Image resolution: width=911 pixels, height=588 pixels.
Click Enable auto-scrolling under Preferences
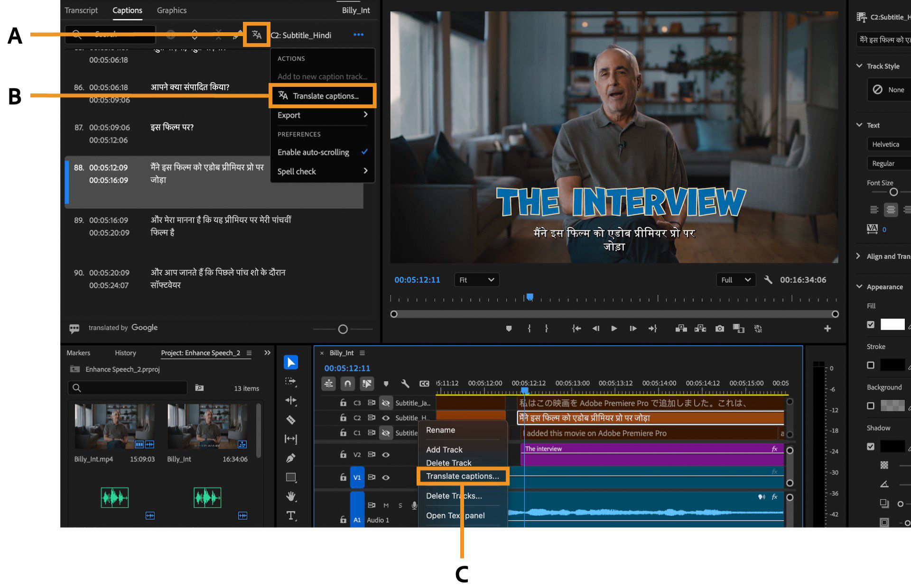314,152
